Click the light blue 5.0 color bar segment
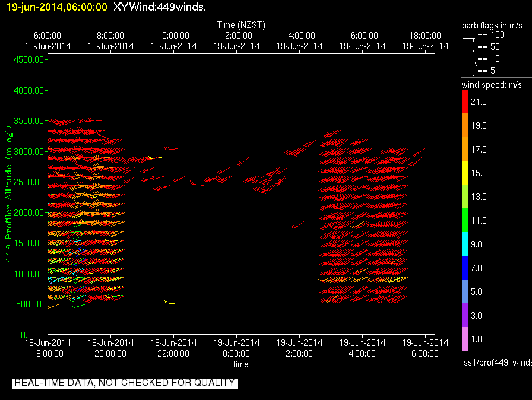The width and height of the screenshot is (532, 400). 465,291
